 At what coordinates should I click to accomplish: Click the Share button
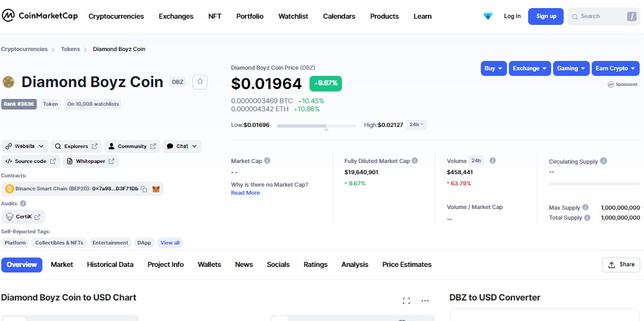[x=621, y=265]
